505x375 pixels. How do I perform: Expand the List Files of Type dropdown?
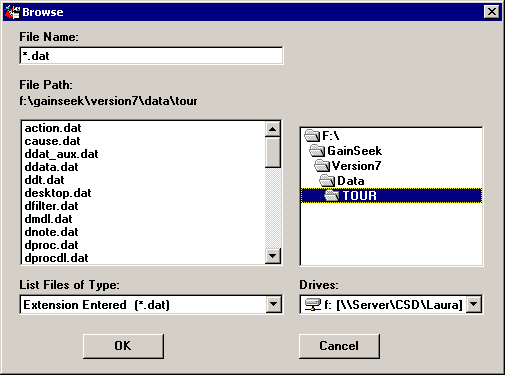(x=273, y=304)
